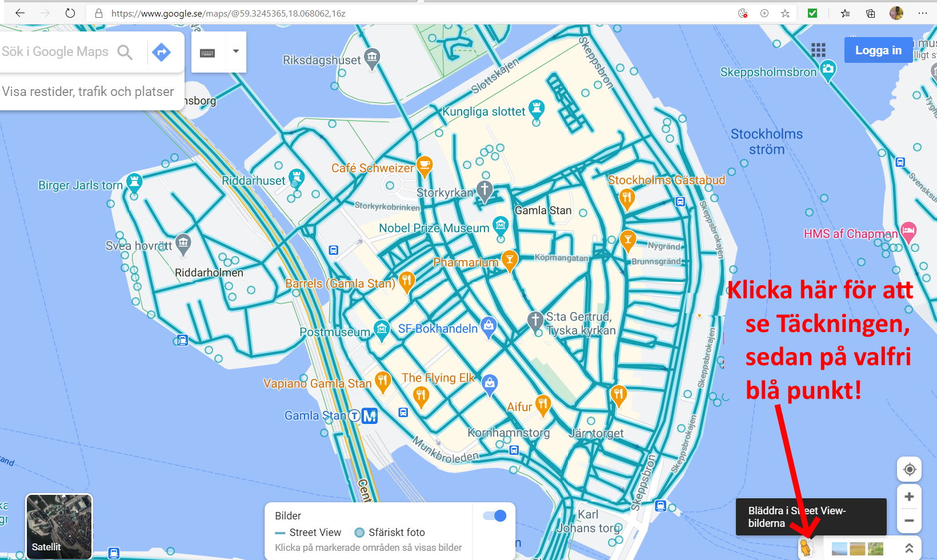Expand the keyboard input options dropdown

236,51
